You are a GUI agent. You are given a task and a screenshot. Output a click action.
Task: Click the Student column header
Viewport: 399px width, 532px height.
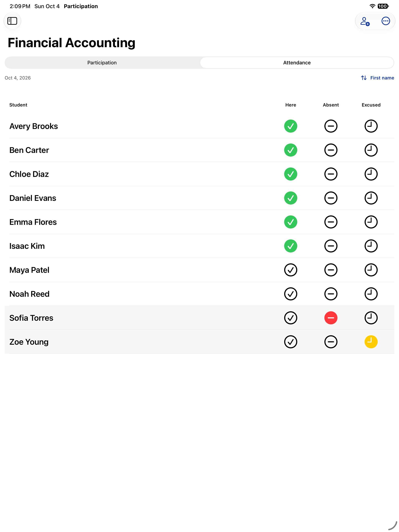point(18,105)
